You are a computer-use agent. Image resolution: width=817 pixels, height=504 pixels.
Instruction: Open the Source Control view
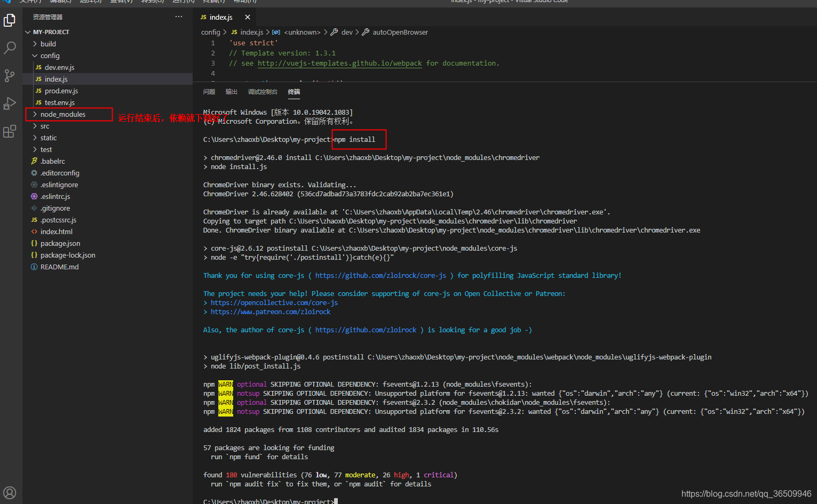point(10,76)
